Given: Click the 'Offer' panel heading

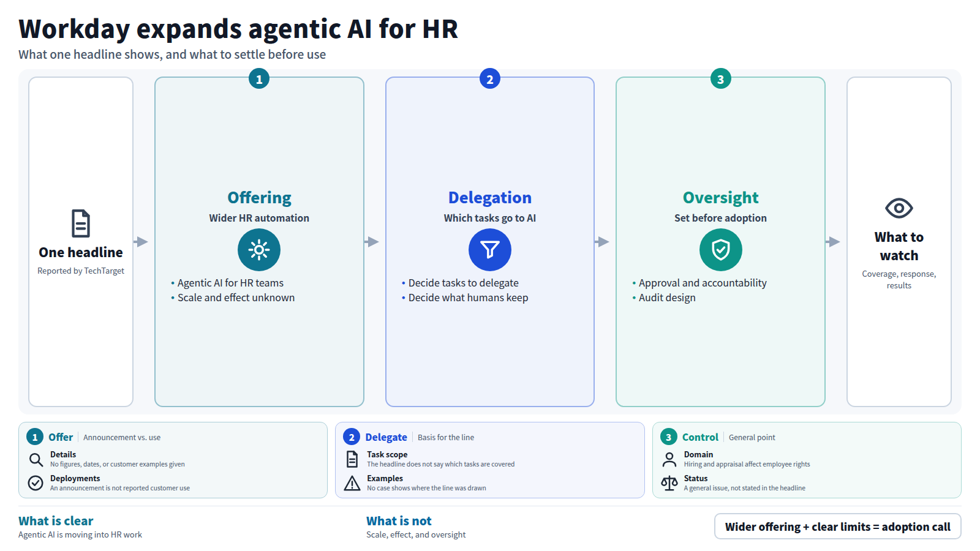Looking at the screenshot, I should point(61,437).
